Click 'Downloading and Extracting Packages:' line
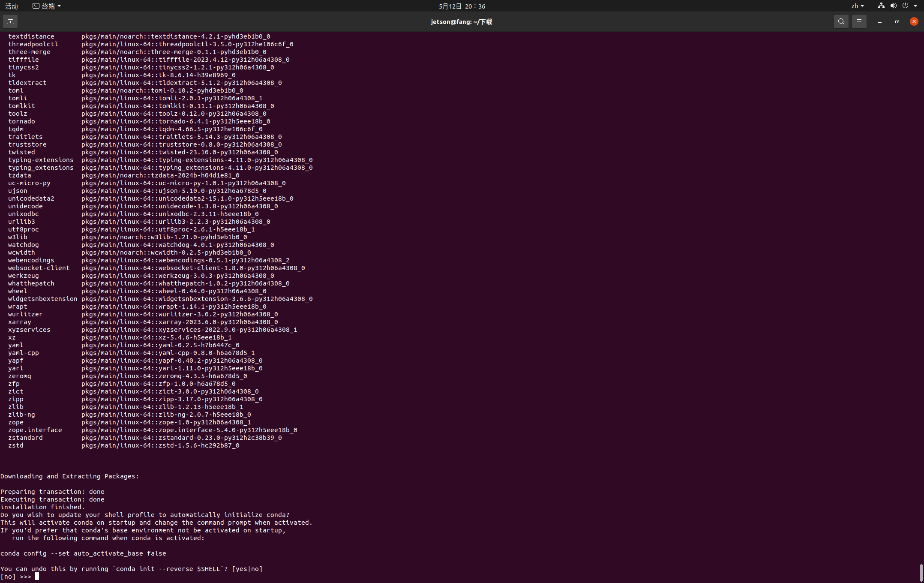The width and height of the screenshot is (924, 583). point(70,476)
